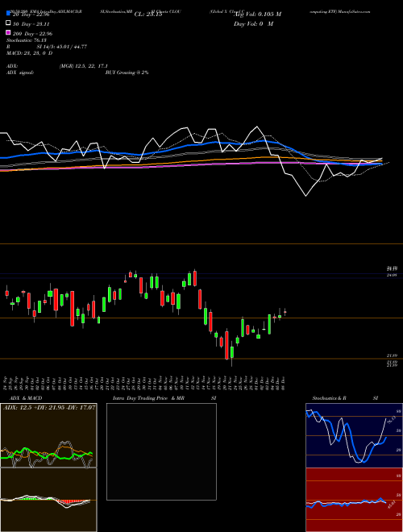
Task: Click the white 50 Day legend swatch
Action: coord(8,23)
